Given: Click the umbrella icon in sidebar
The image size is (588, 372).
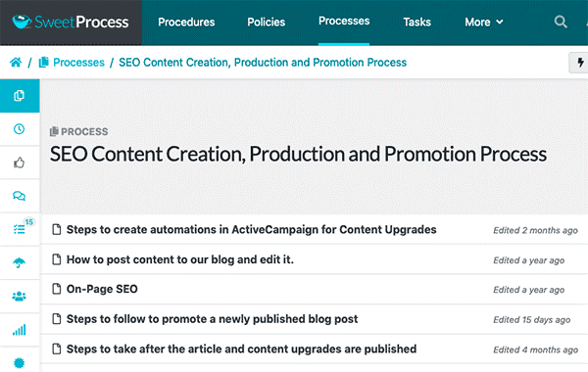Looking at the screenshot, I should tap(20, 262).
